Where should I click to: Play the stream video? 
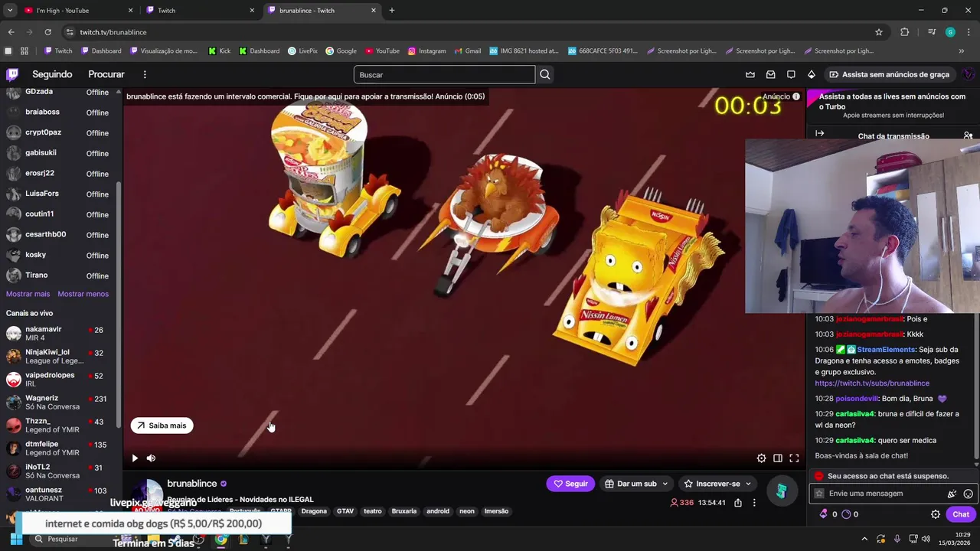pos(135,458)
